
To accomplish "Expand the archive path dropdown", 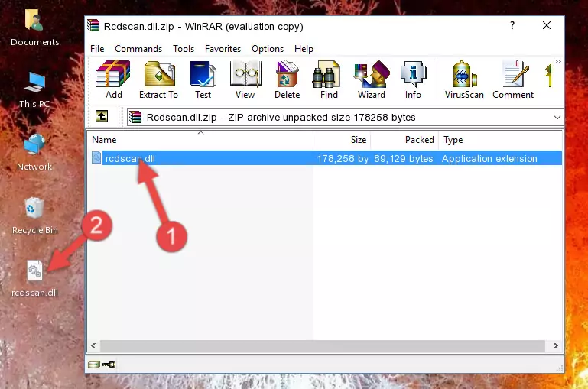I will pos(557,118).
